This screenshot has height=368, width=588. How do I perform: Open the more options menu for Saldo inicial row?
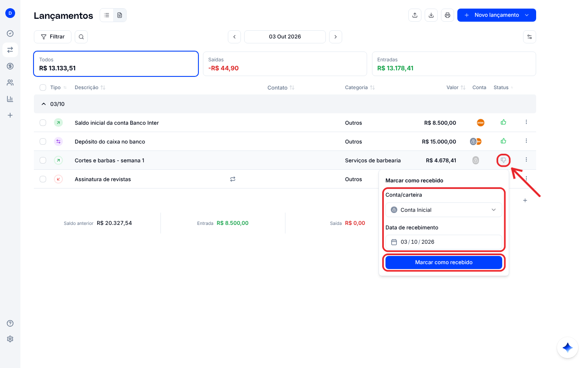(526, 122)
